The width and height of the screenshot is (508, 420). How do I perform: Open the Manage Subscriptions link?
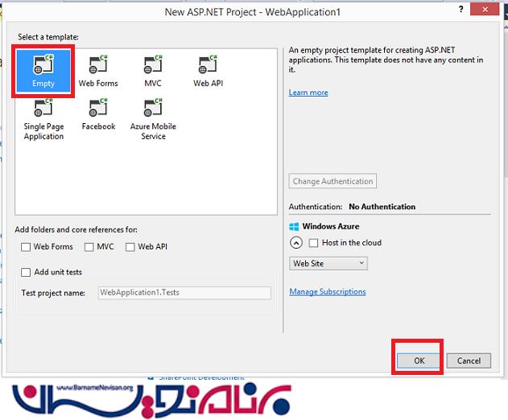point(328,292)
